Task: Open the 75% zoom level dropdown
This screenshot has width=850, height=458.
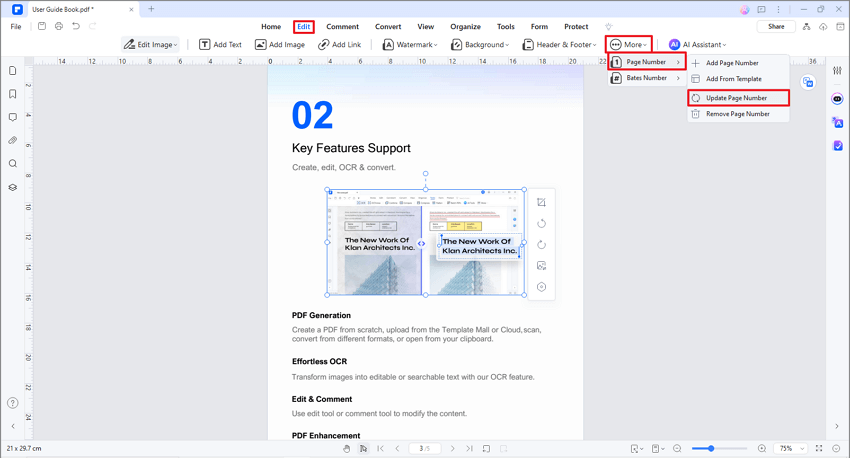Action: pos(791,448)
